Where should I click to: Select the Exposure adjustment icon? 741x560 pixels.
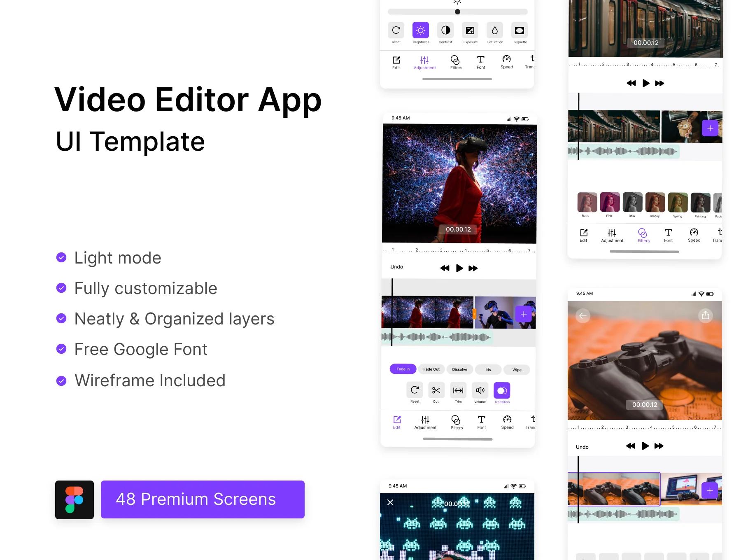click(470, 30)
